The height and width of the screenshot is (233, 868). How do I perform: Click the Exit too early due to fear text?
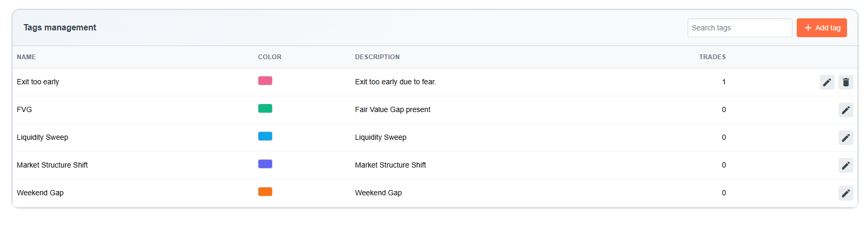tap(395, 82)
